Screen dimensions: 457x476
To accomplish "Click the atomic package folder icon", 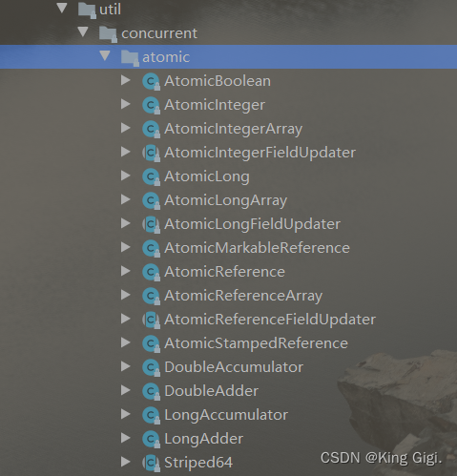I will pos(130,58).
